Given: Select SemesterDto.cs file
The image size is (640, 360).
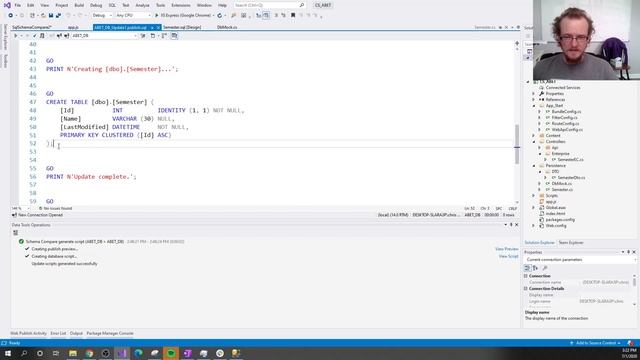Looking at the screenshot, I should pyautogui.click(x=571, y=178).
